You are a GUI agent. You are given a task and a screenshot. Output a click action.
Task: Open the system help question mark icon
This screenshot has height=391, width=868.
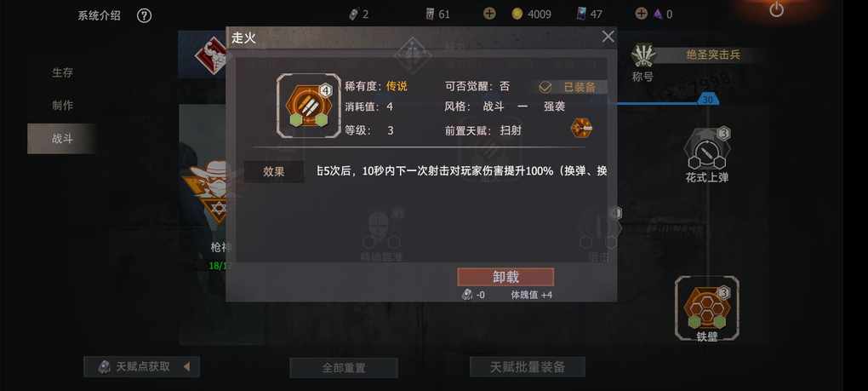click(x=144, y=15)
